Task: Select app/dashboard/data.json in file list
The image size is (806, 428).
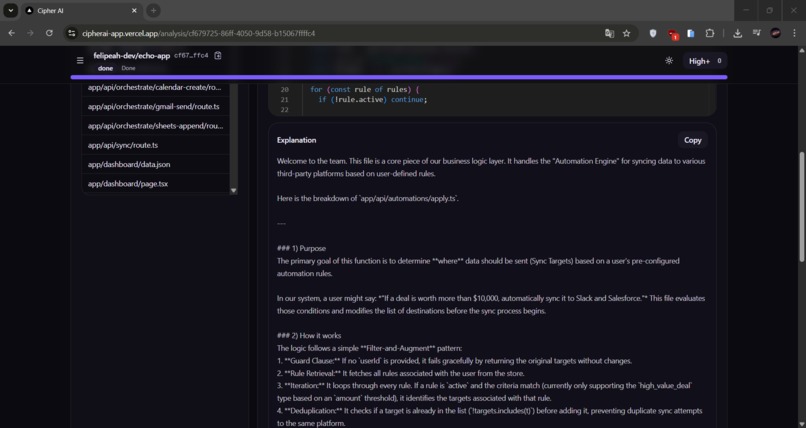Action: (x=155, y=164)
